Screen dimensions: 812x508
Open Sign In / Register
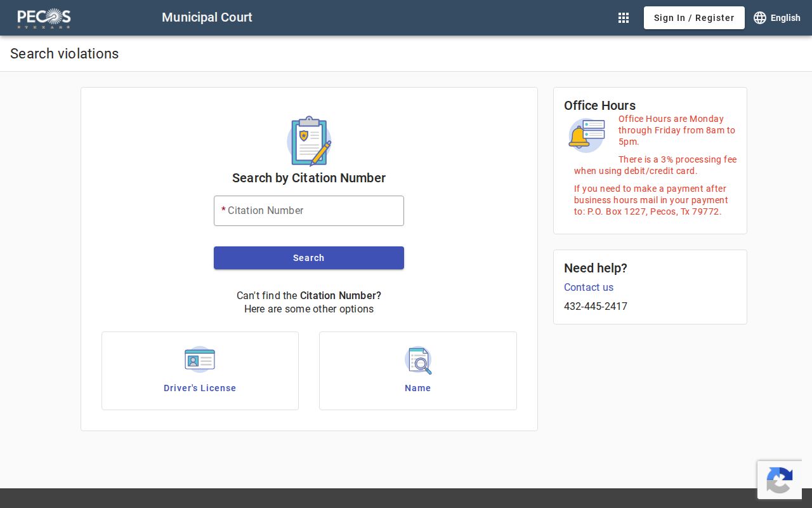click(x=694, y=18)
